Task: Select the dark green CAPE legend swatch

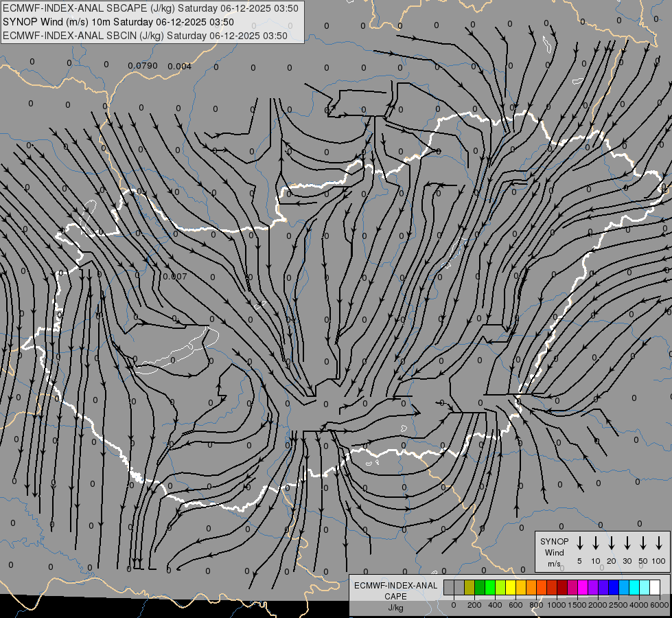Action: (480, 587)
